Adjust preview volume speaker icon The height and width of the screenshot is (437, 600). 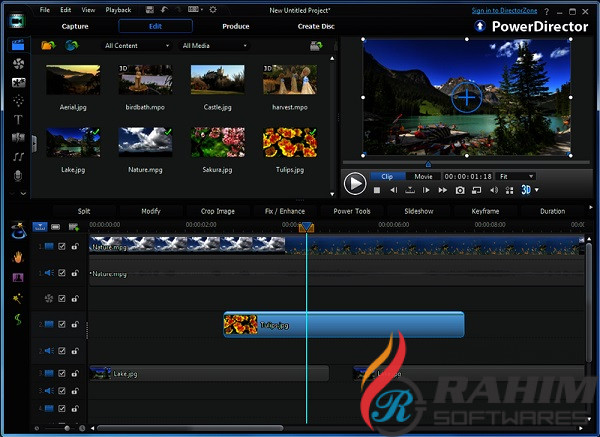pos(494,190)
